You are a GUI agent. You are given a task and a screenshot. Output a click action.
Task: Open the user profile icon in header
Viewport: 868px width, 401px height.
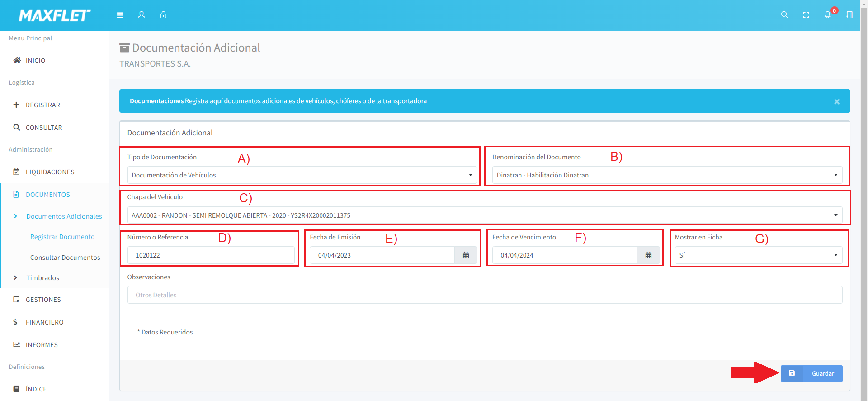(142, 15)
